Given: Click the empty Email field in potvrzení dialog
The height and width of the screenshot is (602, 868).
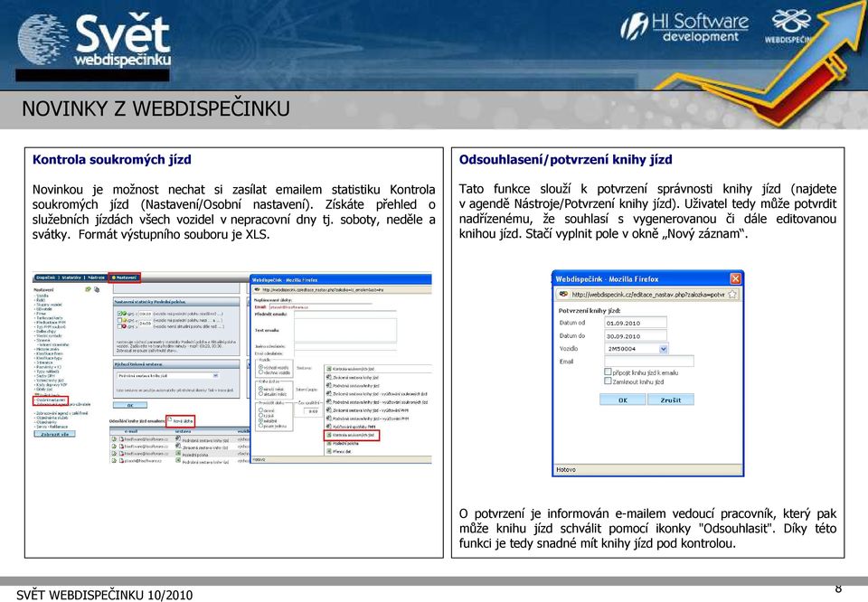Looking at the screenshot, I should (649, 362).
